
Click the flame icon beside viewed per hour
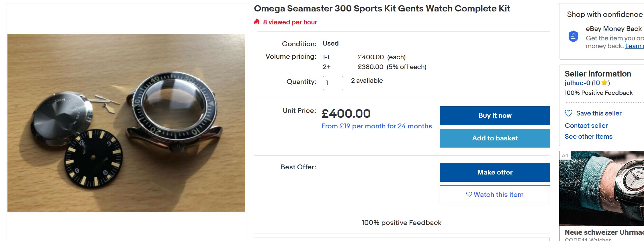click(x=257, y=22)
